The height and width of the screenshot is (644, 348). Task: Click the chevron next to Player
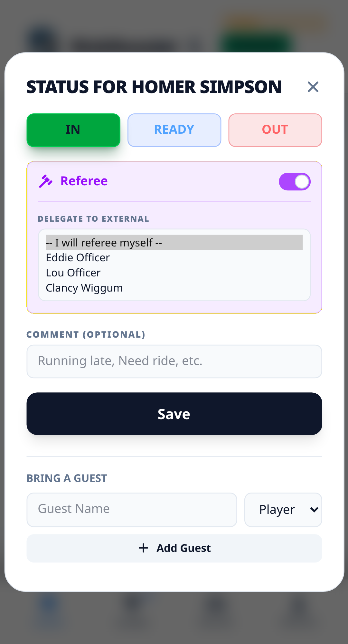pos(313,509)
